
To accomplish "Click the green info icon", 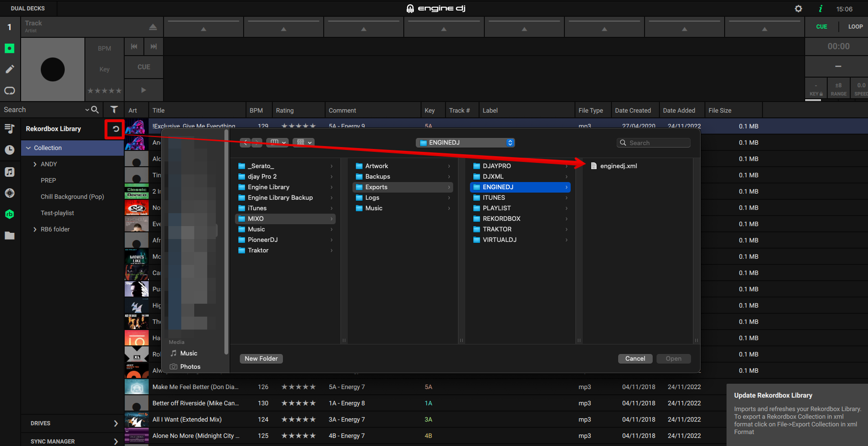I will (821, 9).
